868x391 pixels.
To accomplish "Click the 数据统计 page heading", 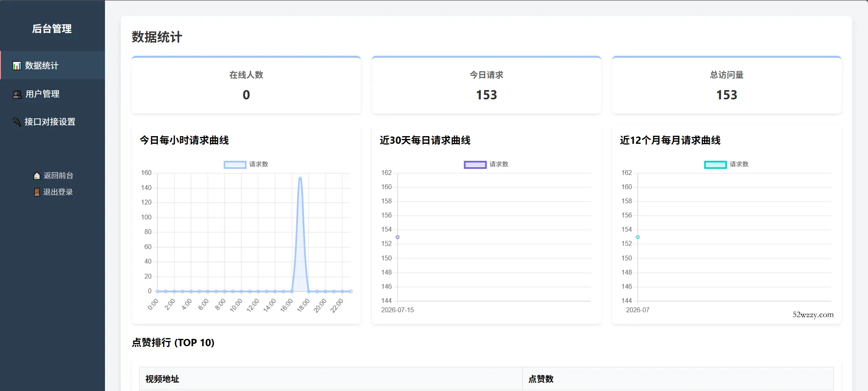I will [157, 37].
